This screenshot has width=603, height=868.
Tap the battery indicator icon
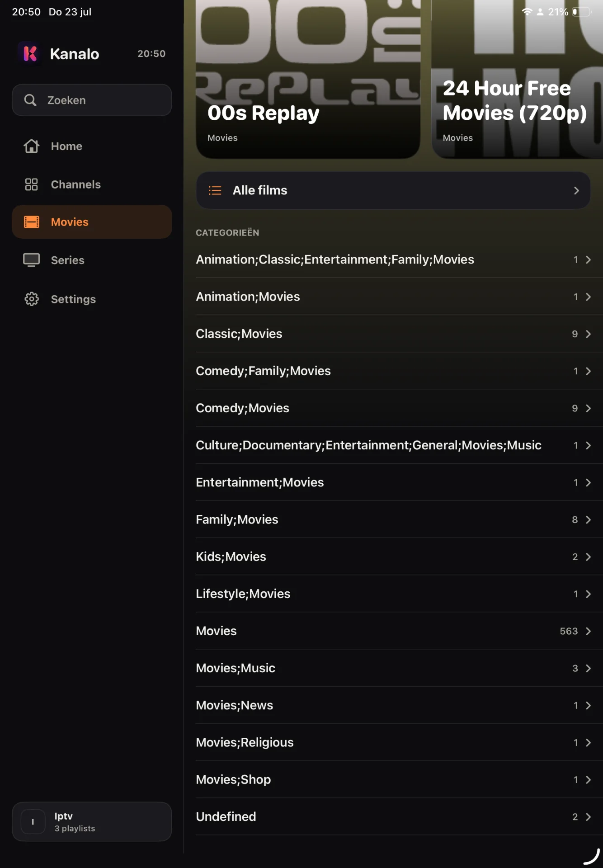click(x=582, y=12)
